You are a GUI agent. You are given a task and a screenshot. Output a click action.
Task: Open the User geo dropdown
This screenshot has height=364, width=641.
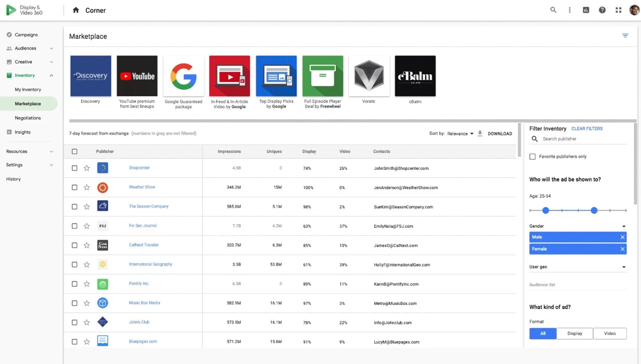click(x=578, y=266)
